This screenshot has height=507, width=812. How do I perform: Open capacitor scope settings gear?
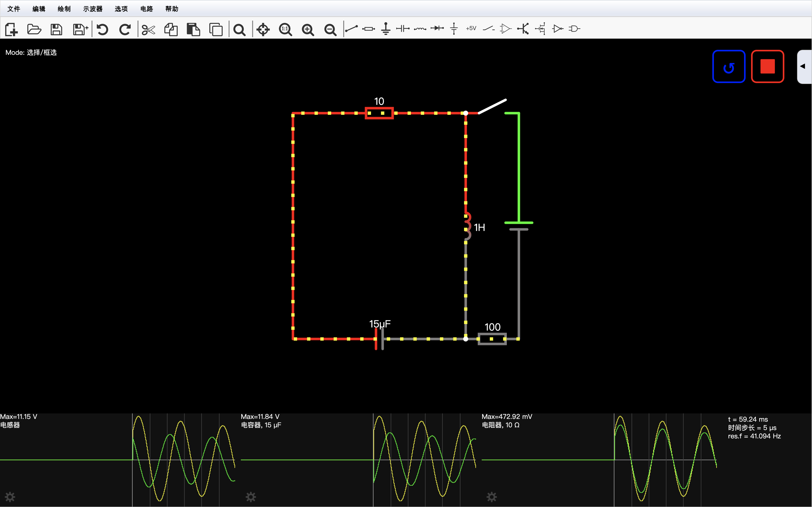click(251, 497)
